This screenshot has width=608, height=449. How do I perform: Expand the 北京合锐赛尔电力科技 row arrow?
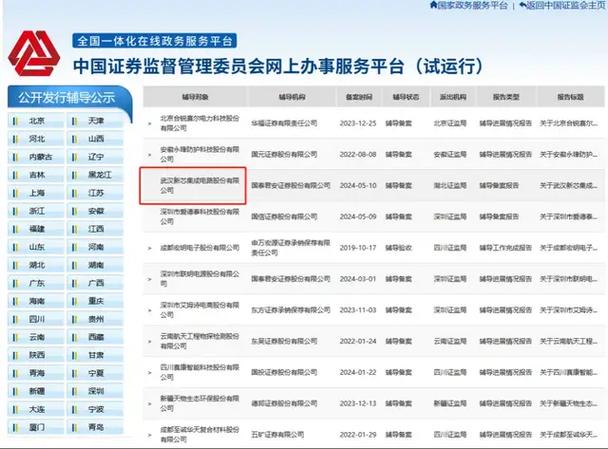click(x=150, y=124)
